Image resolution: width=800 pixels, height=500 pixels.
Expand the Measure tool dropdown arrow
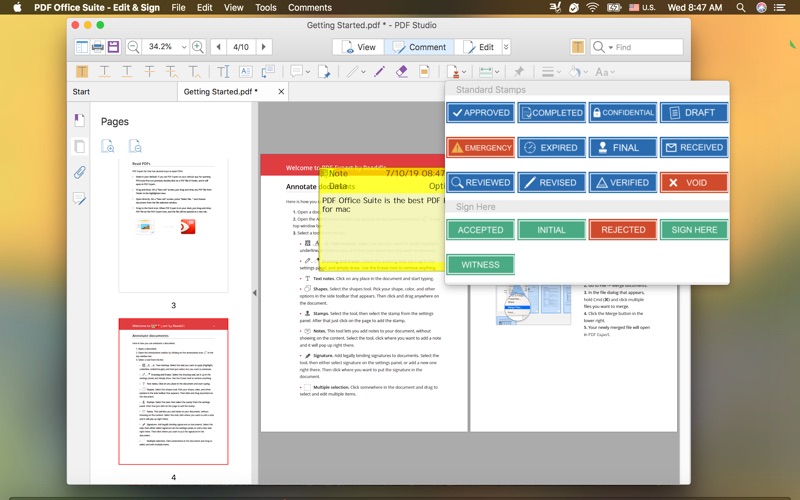(x=497, y=72)
